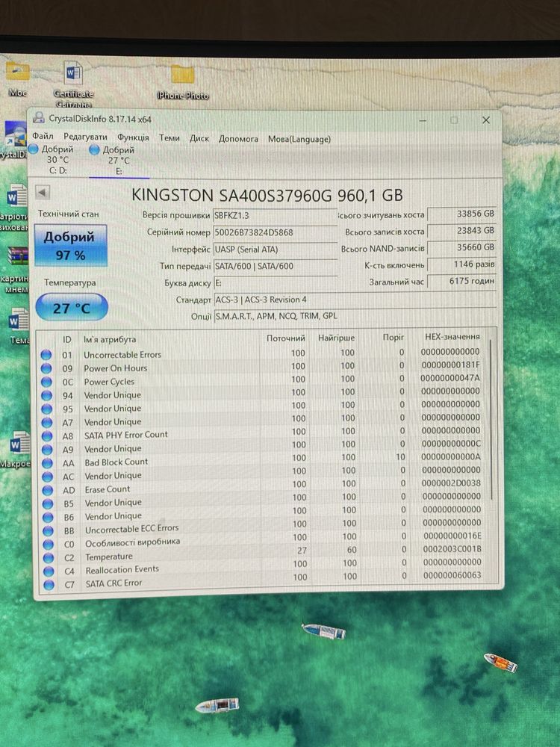
Task: Click the status circle for SATA PHY Error Count
Action: click(x=46, y=436)
